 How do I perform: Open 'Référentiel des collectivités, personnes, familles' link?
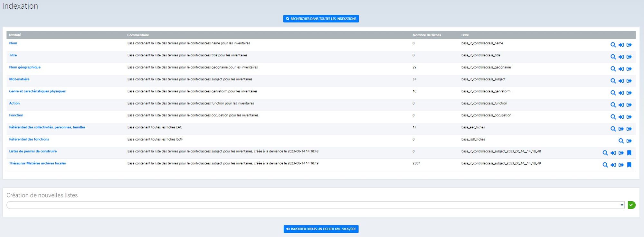point(47,127)
